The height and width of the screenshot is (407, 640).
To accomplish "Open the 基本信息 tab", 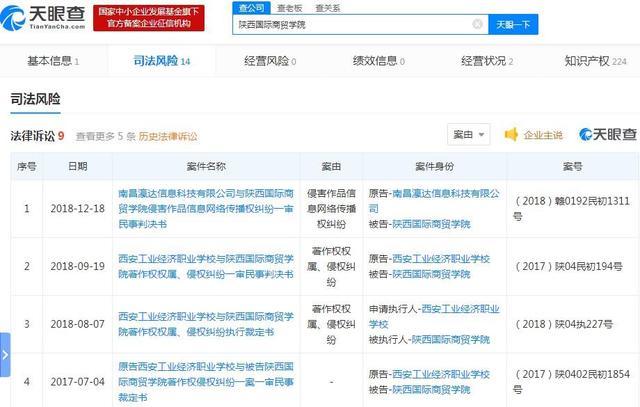I will pyautogui.click(x=53, y=61).
